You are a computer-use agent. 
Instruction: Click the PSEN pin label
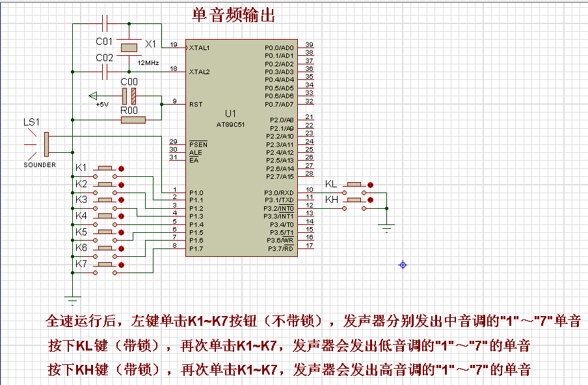click(x=198, y=145)
